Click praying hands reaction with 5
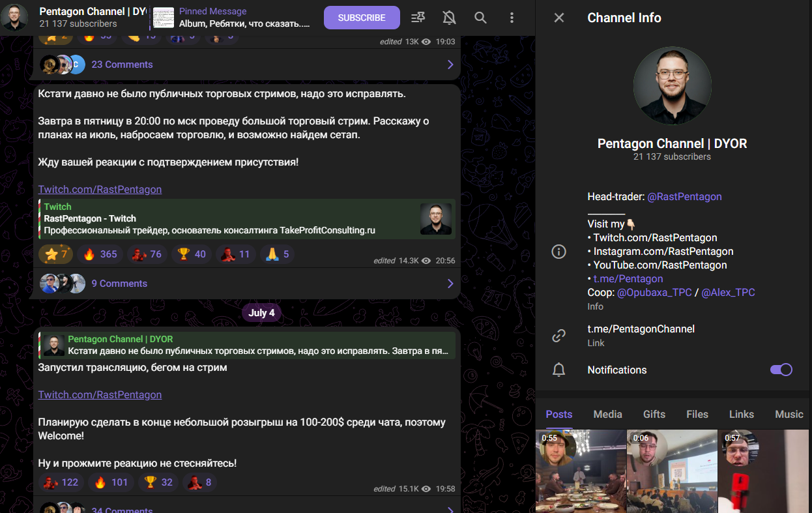Screen dimensions: 812x513 (x=277, y=254)
